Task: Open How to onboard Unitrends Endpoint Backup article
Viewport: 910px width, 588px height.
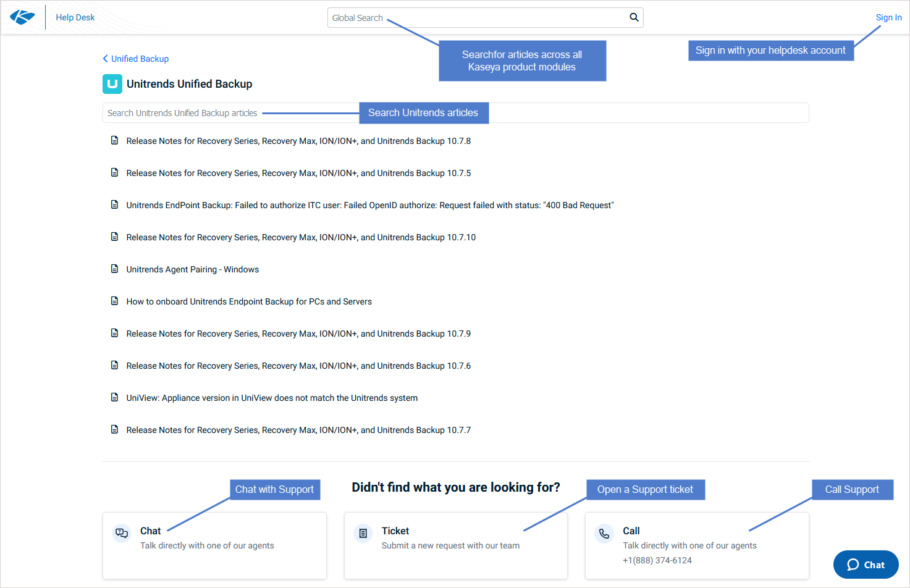Action: (249, 301)
